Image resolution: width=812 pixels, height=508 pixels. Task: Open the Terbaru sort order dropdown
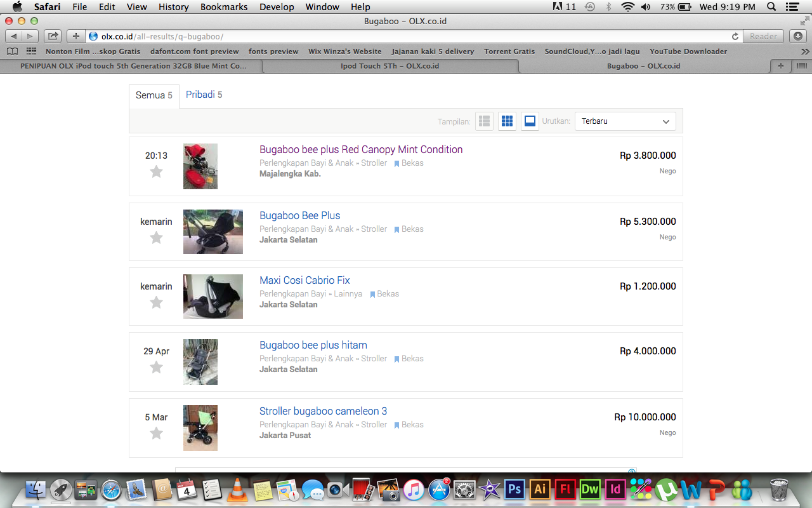click(x=625, y=121)
